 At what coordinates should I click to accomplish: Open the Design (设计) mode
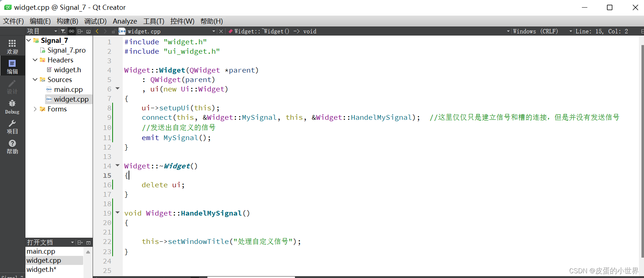click(12, 87)
